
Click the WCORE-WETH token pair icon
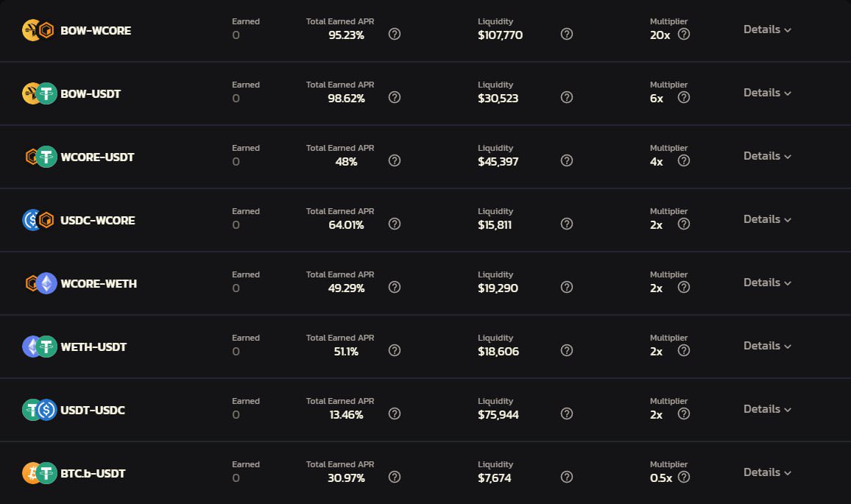39,283
